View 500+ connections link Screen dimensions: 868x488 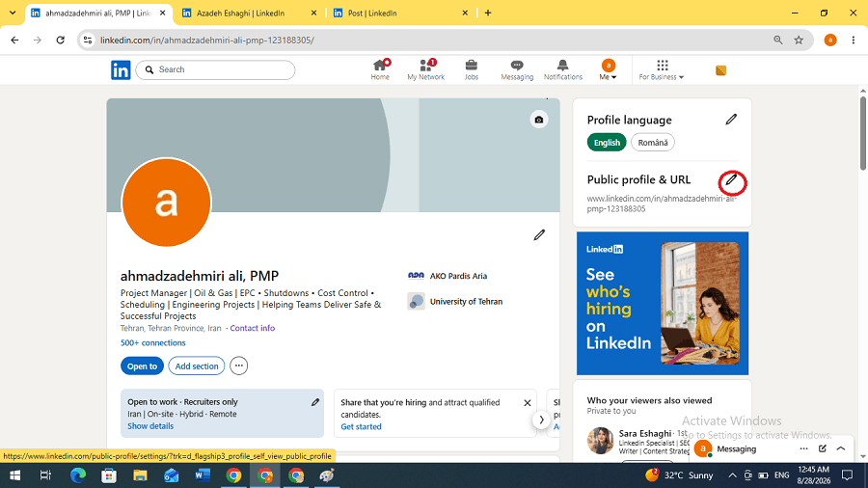pyautogui.click(x=152, y=343)
